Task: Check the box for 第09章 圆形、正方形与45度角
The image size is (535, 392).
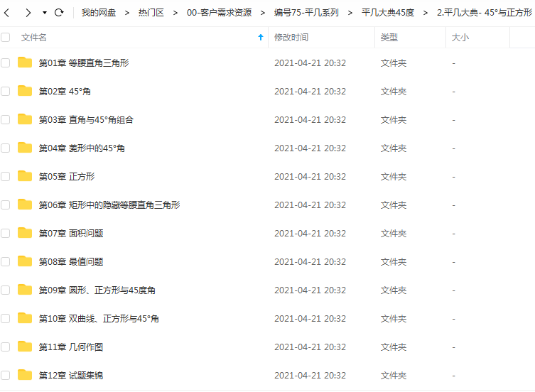Action: click(x=5, y=290)
